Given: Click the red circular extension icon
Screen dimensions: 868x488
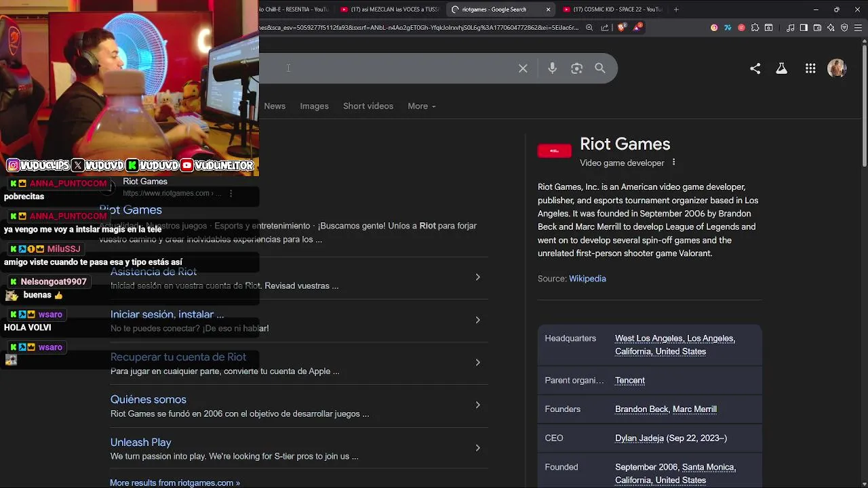Looking at the screenshot, I should click(741, 28).
